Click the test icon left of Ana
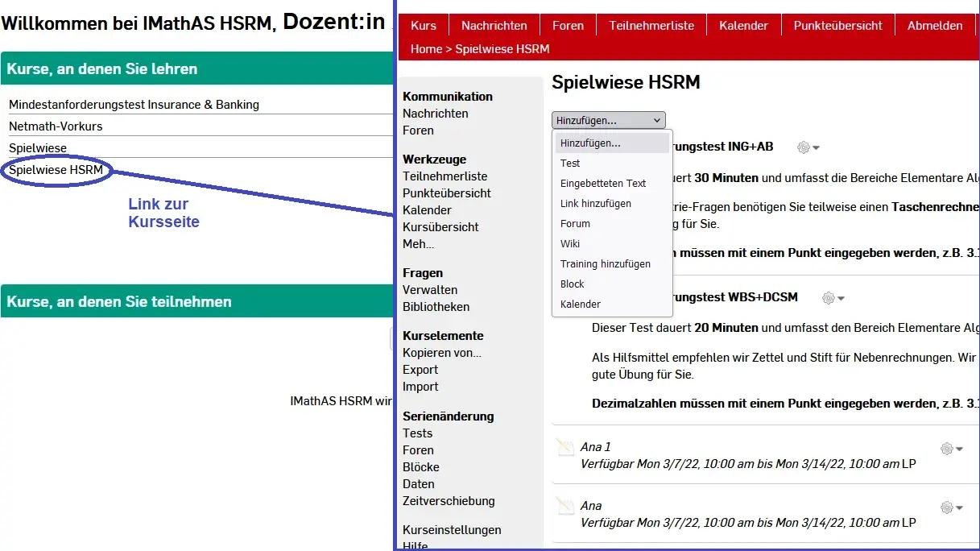This screenshot has height=551, width=980. tap(564, 507)
